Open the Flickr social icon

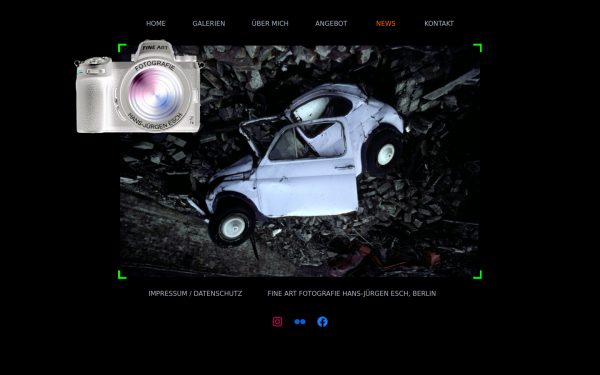tap(300, 322)
